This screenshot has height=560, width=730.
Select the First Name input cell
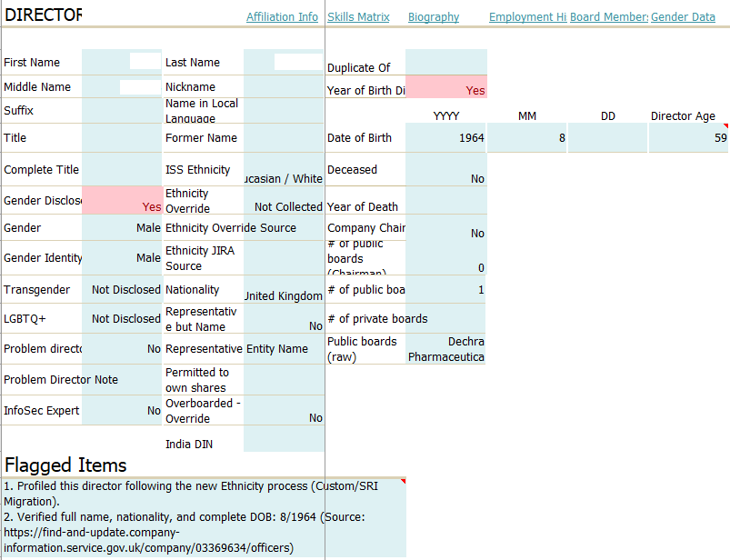click(x=122, y=62)
